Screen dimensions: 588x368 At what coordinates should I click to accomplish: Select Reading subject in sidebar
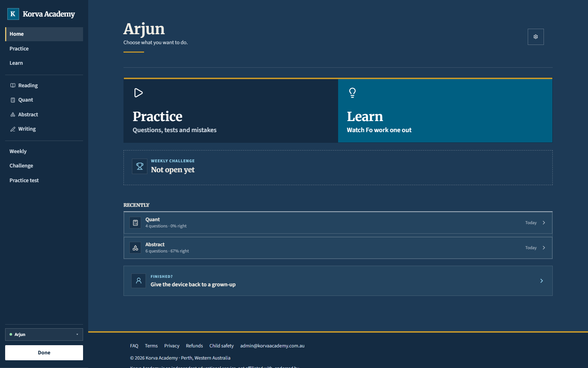tap(44, 85)
